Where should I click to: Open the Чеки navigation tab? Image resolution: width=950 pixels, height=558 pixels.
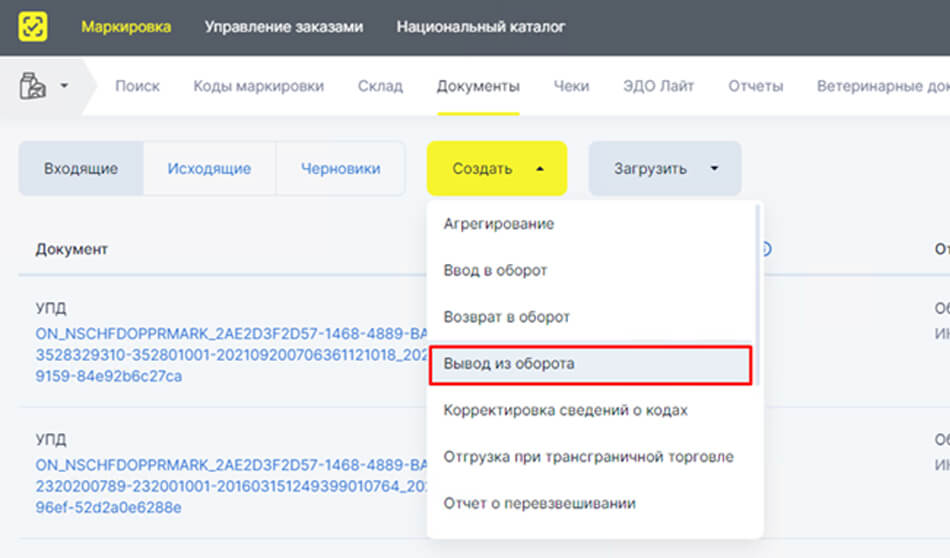(571, 86)
